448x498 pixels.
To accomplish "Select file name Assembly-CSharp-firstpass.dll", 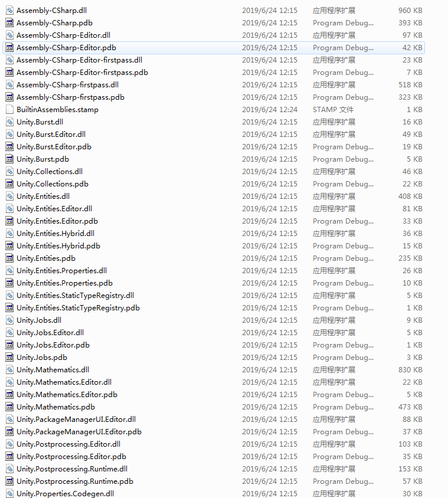I will (67, 85).
